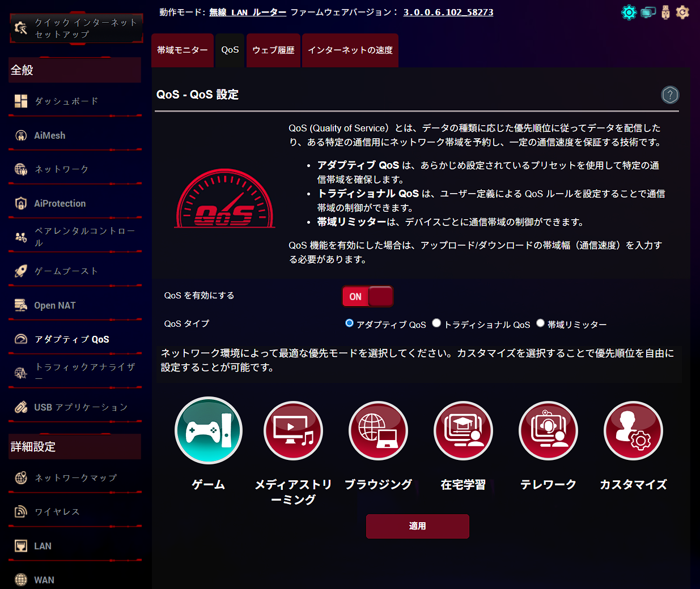Toggle the QoS を有効にする ON switch
Image resolution: width=700 pixels, height=589 pixels.
[x=367, y=296]
